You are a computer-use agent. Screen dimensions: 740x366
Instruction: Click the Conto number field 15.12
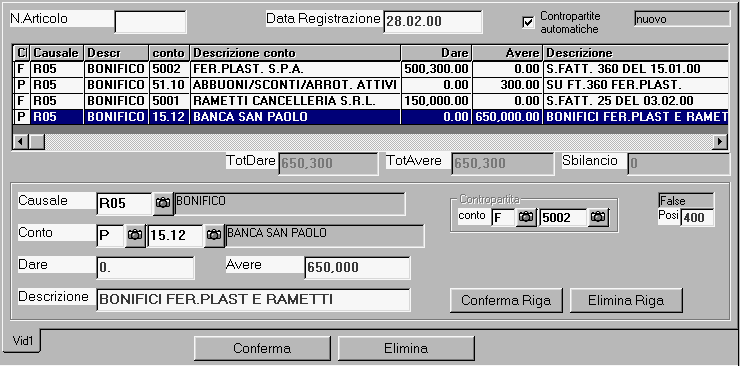pos(176,235)
